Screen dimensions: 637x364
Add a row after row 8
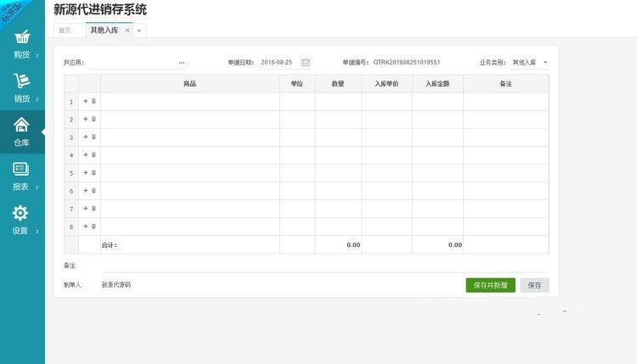coord(86,226)
